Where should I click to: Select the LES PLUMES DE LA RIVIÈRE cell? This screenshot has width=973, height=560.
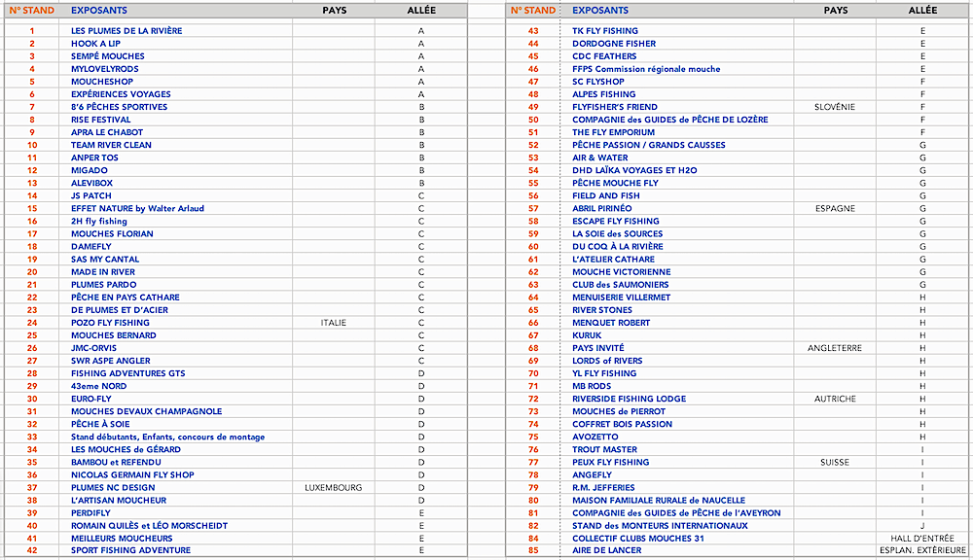click(x=126, y=31)
